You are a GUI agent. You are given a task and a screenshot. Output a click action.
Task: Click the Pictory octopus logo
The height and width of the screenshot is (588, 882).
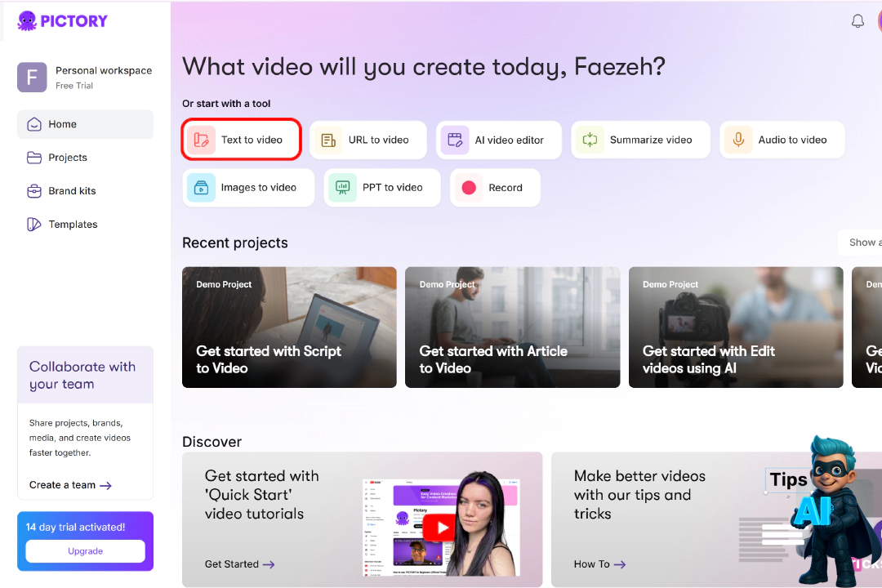pyautogui.click(x=27, y=20)
